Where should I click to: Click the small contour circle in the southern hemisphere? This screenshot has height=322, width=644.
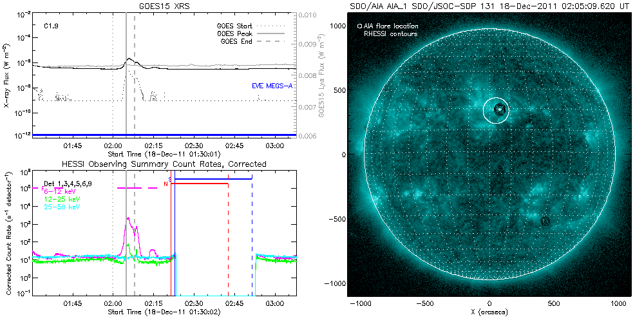pyautogui.click(x=545, y=221)
